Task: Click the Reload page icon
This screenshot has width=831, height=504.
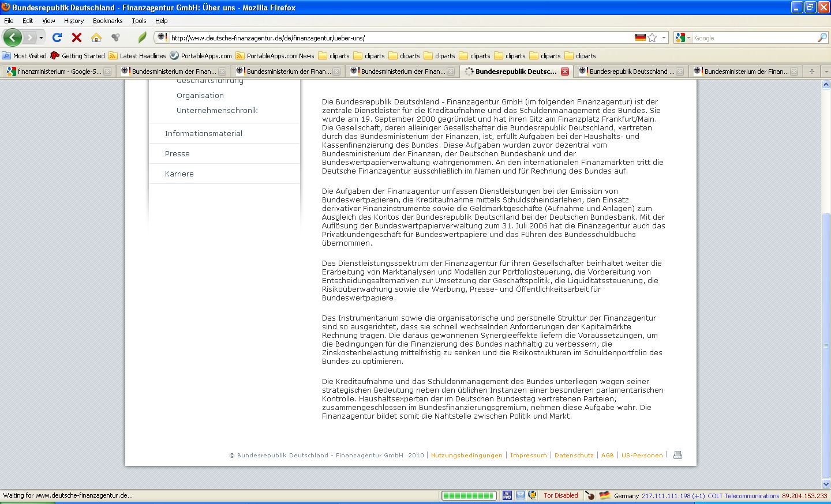Action: 57,37
